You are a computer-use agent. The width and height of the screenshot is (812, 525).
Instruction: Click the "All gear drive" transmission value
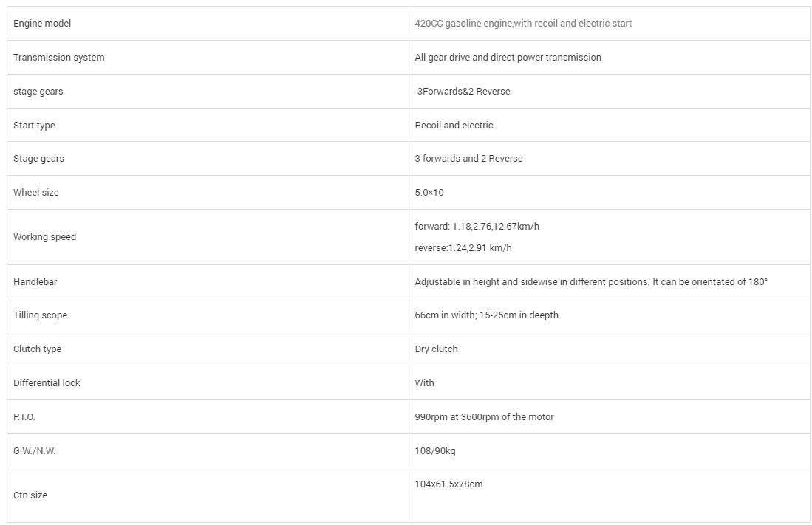[508, 58]
